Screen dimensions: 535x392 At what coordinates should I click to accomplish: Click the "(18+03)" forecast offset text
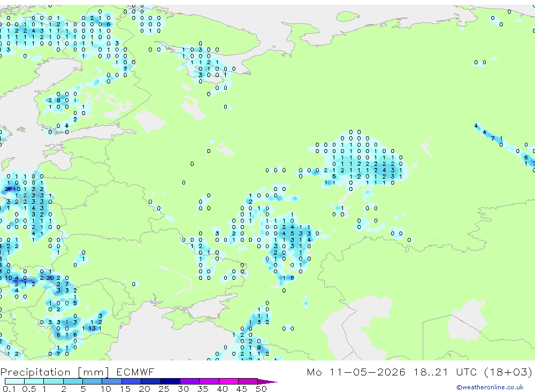508,372
